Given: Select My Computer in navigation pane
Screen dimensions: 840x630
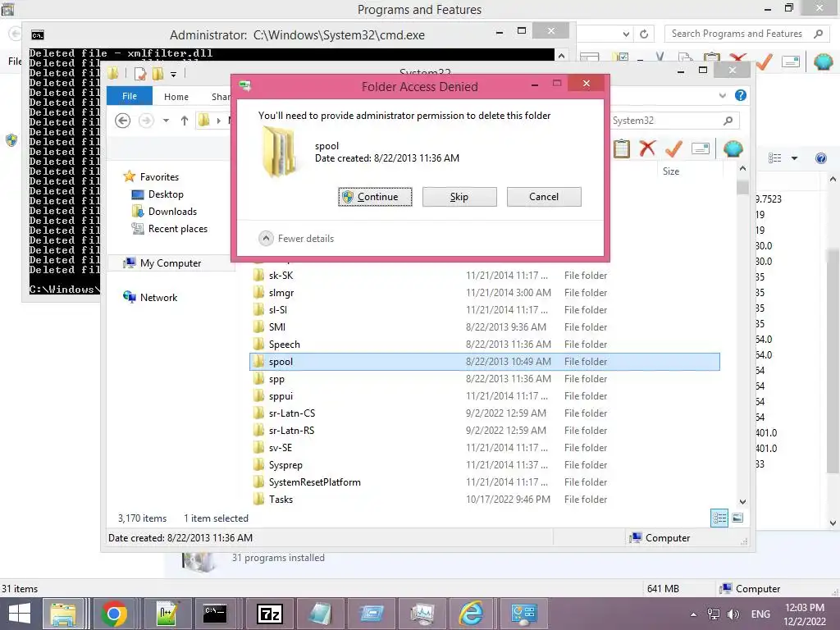Looking at the screenshot, I should [x=171, y=263].
